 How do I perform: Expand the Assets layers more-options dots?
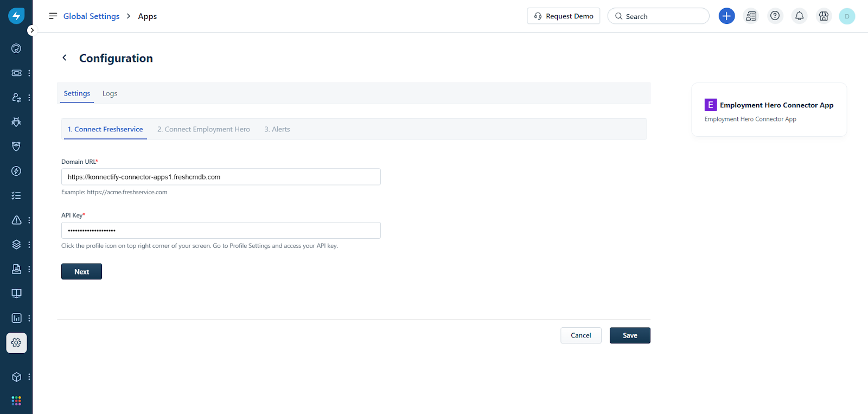(29, 245)
